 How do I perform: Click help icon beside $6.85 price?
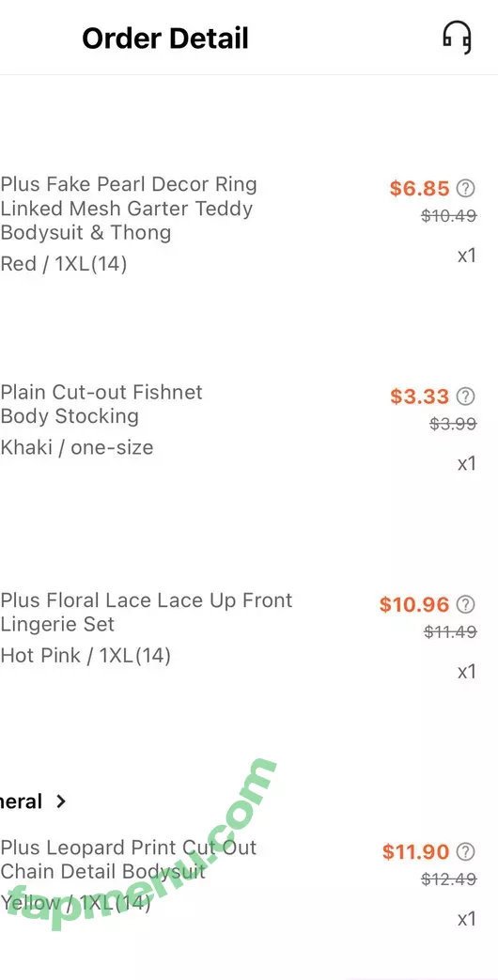pyautogui.click(x=465, y=188)
